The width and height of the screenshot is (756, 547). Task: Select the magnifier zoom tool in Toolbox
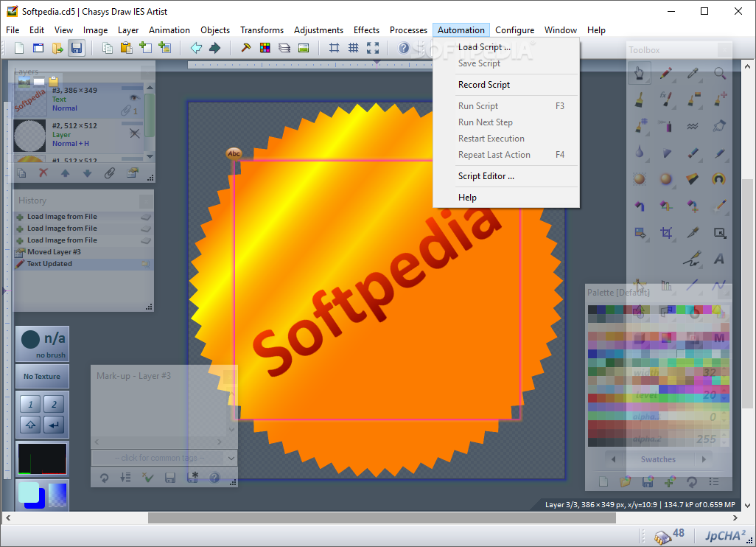click(x=719, y=73)
